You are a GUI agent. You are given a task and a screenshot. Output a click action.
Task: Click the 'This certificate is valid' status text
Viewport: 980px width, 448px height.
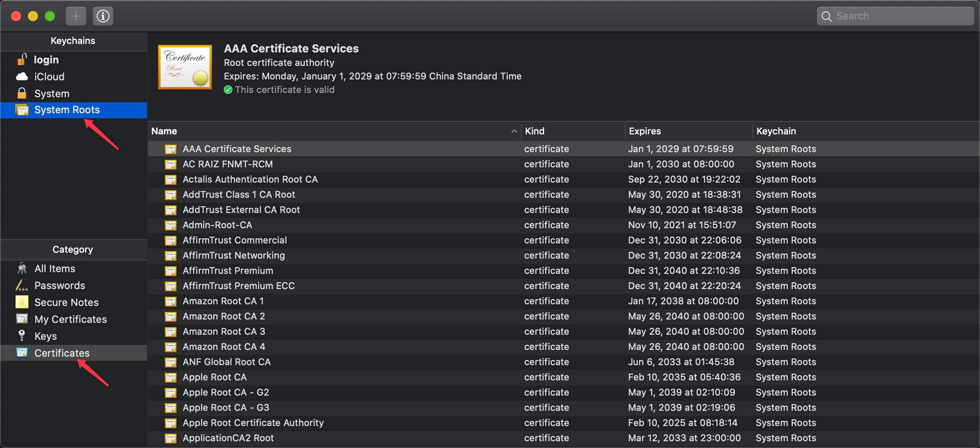tap(285, 90)
